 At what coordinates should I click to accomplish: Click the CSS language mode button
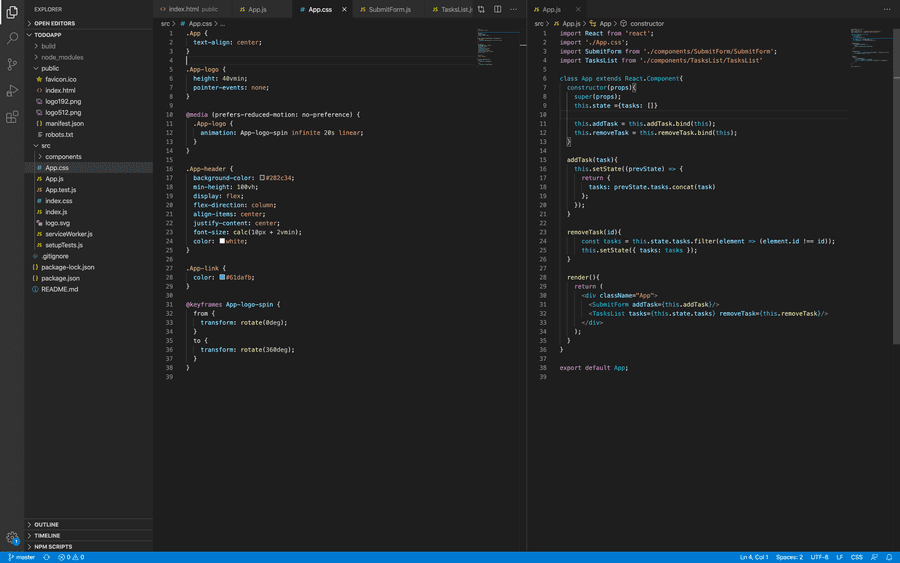tap(856, 557)
